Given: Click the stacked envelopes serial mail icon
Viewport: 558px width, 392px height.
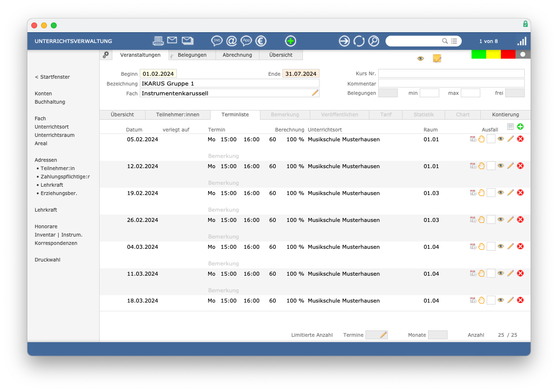Looking at the screenshot, I should pyautogui.click(x=188, y=41).
